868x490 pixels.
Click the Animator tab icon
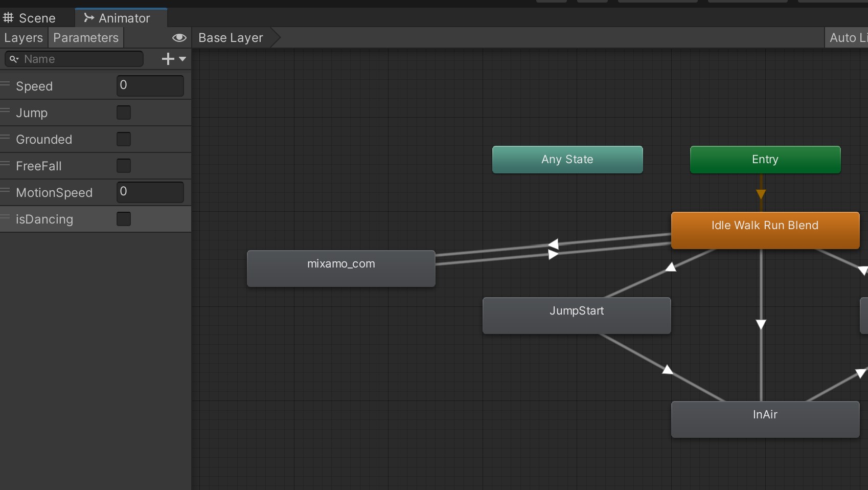[x=89, y=18]
